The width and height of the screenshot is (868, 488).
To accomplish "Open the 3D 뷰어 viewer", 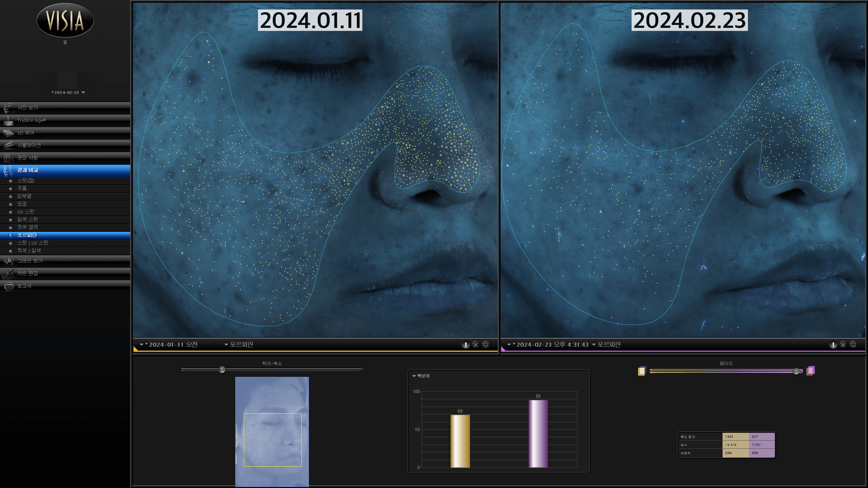I will click(x=65, y=133).
